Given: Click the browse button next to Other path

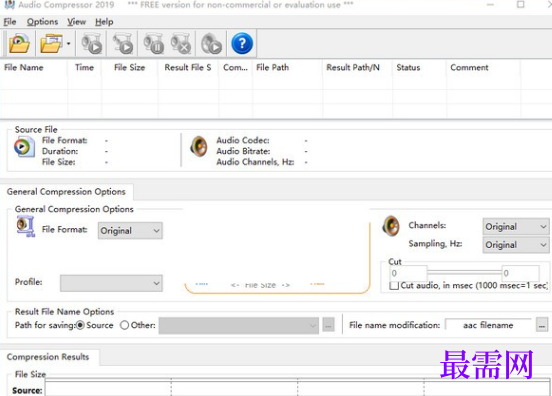Looking at the screenshot, I should click(328, 326).
